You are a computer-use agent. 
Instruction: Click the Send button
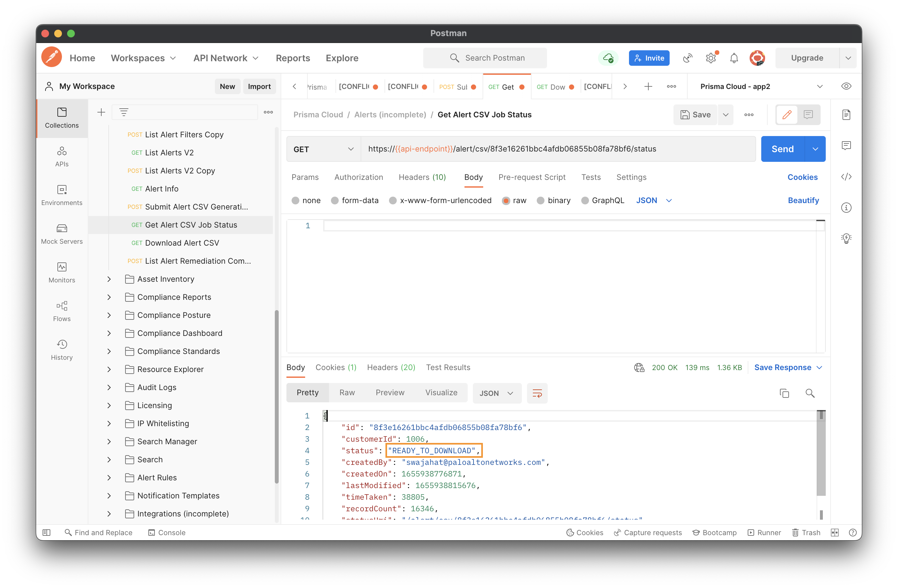click(783, 149)
